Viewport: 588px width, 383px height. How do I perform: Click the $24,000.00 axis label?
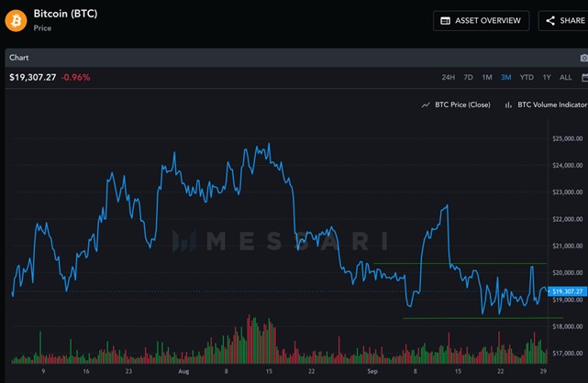[x=568, y=166]
